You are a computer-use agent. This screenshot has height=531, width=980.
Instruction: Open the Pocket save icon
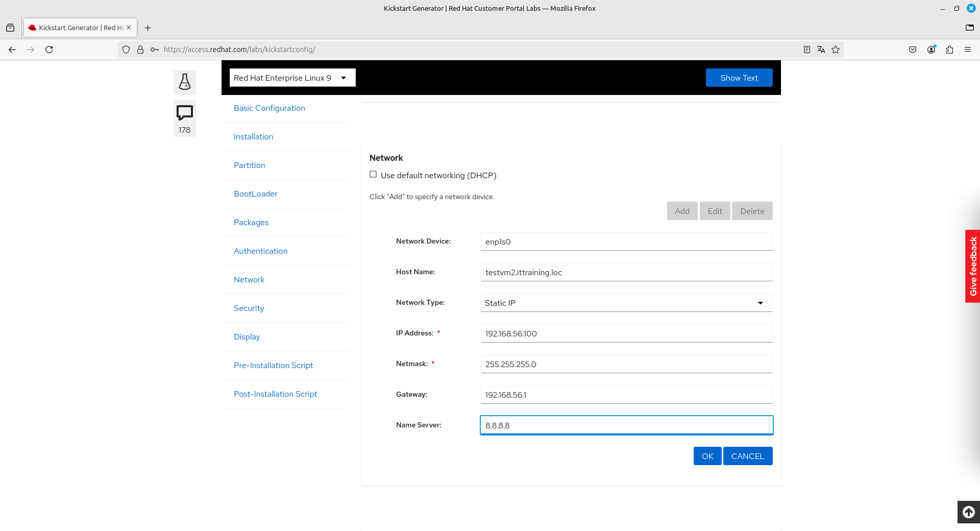(x=913, y=50)
